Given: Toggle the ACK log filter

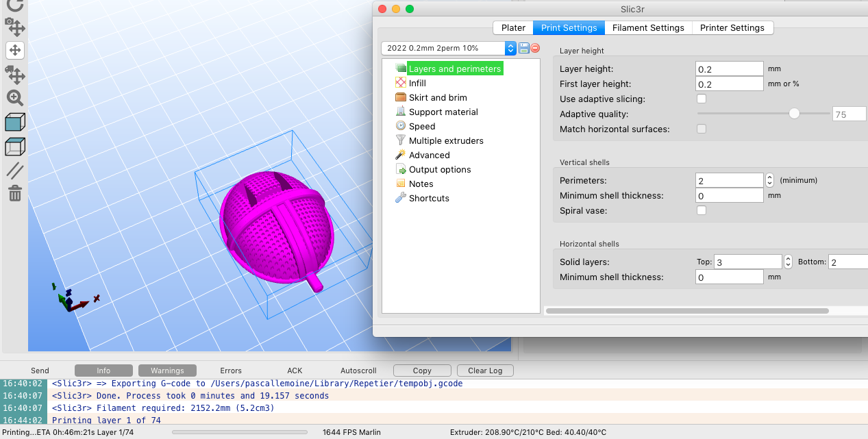Looking at the screenshot, I should [295, 371].
